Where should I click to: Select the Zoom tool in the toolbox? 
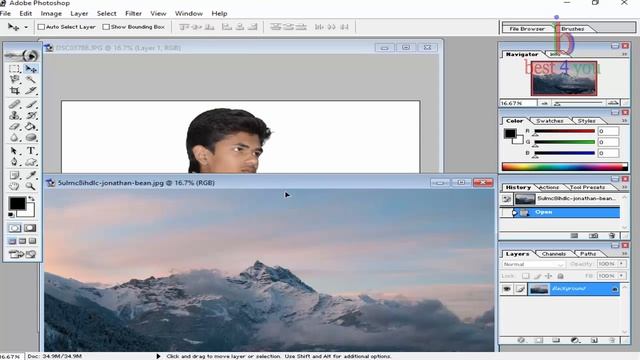click(x=31, y=187)
